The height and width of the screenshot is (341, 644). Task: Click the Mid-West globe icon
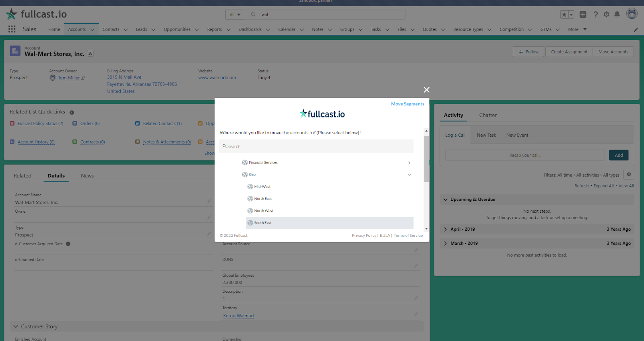pyautogui.click(x=250, y=187)
